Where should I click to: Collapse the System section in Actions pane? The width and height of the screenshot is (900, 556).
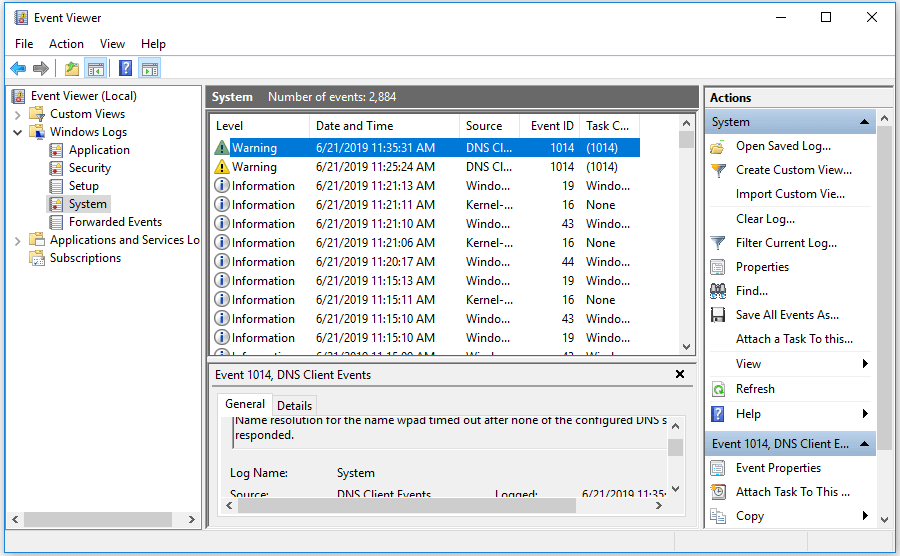coord(864,122)
